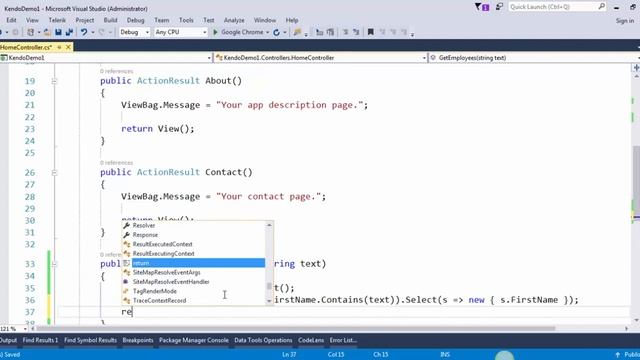This screenshot has height=360, width=640.
Task: Toggle the bookmark flag icon
Action: (x=371, y=32)
